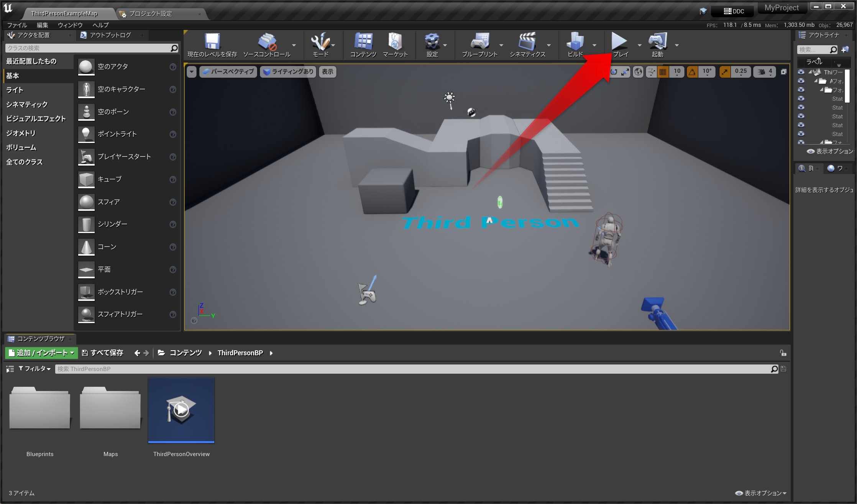Toggle visibility of a StaticMesh in the outliner

click(801, 99)
